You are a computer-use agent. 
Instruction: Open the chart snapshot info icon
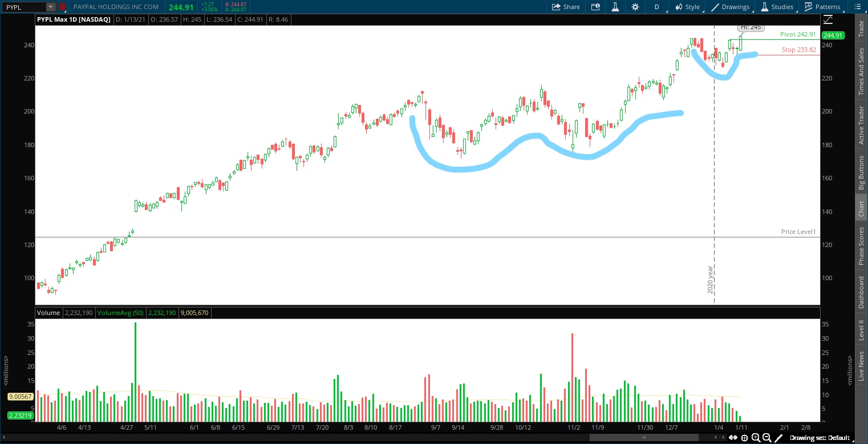(x=595, y=7)
